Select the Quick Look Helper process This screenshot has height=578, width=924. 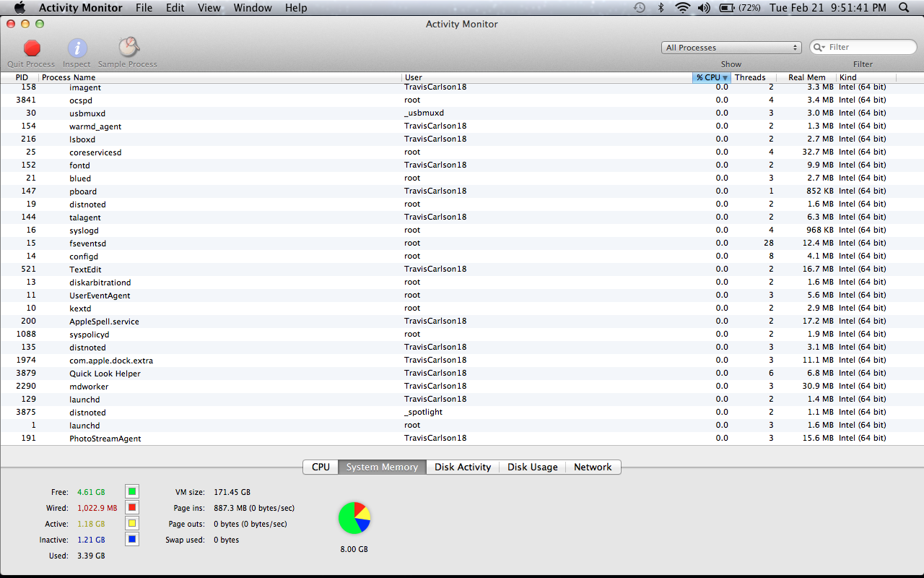(462, 373)
